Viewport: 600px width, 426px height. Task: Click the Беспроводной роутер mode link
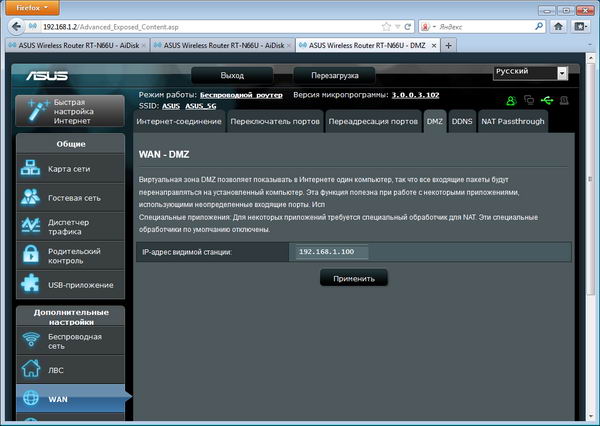pyautogui.click(x=241, y=95)
